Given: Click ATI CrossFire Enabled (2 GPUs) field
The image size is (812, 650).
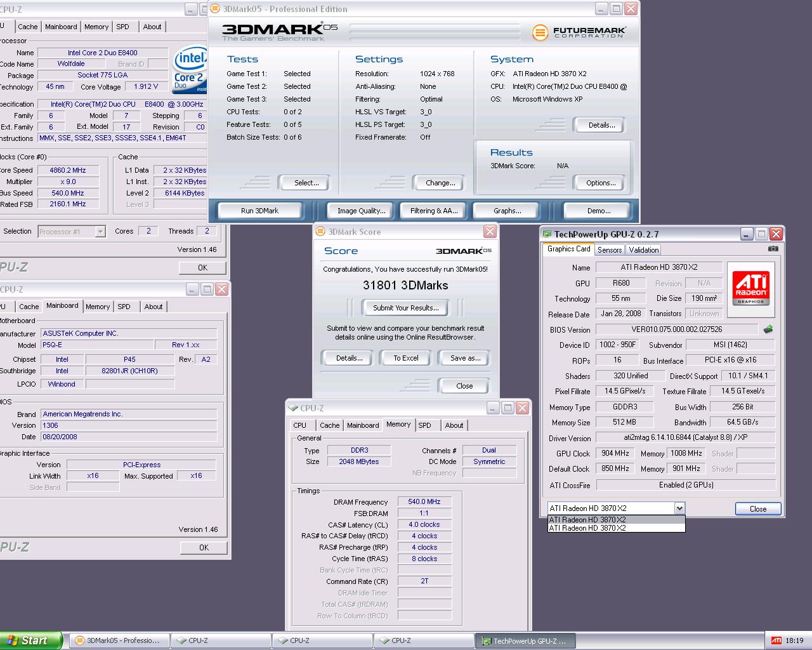Looking at the screenshot, I should click(x=686, y=484).
